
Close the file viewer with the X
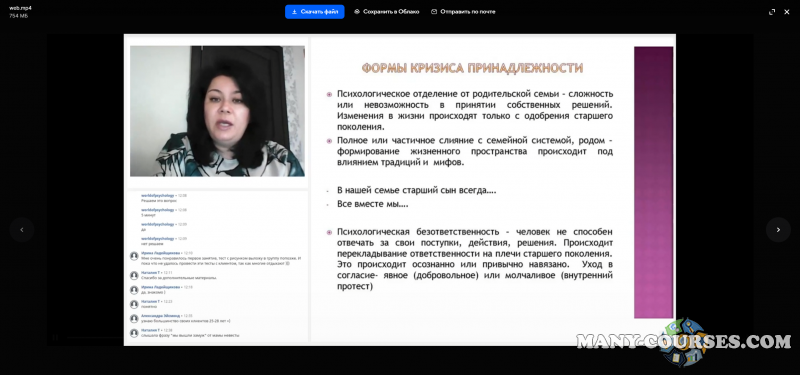click(787, 12)
